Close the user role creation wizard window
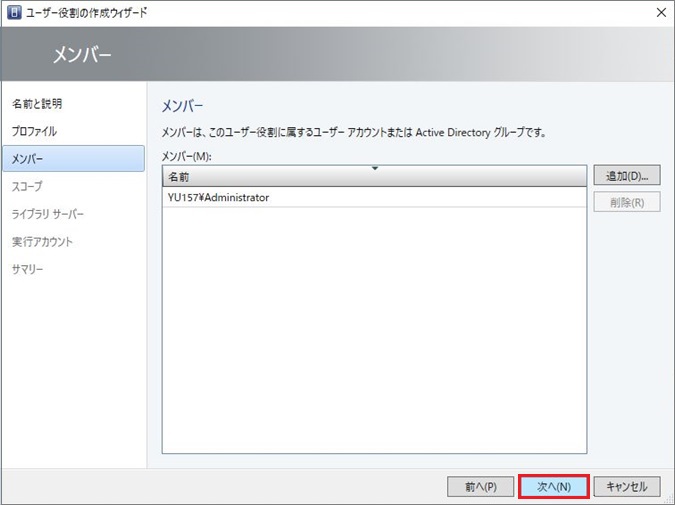The width and height of the screenshot is (675, 505). coord(660,12)
